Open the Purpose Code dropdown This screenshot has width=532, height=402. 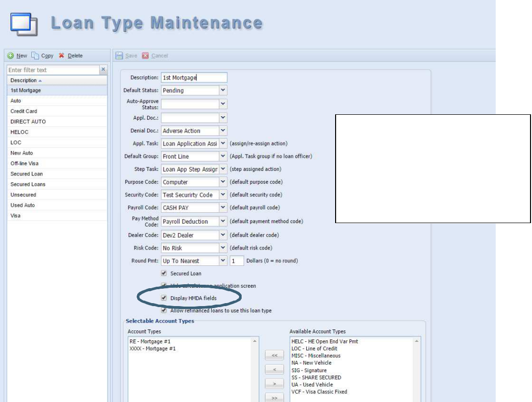(223, 182)
